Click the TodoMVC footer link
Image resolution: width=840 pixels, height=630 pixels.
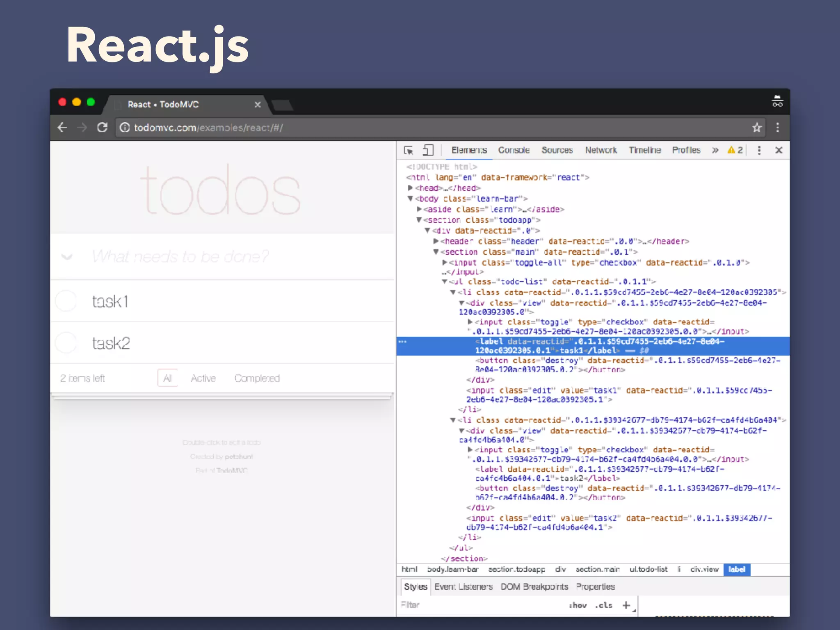(x=232, y=470)
